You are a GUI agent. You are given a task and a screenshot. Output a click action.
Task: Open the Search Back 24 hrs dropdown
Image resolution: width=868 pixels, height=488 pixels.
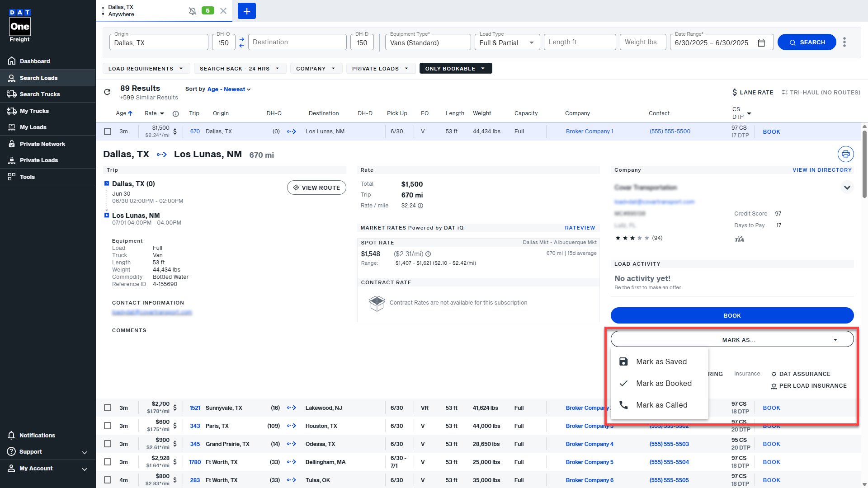(240, 68)
